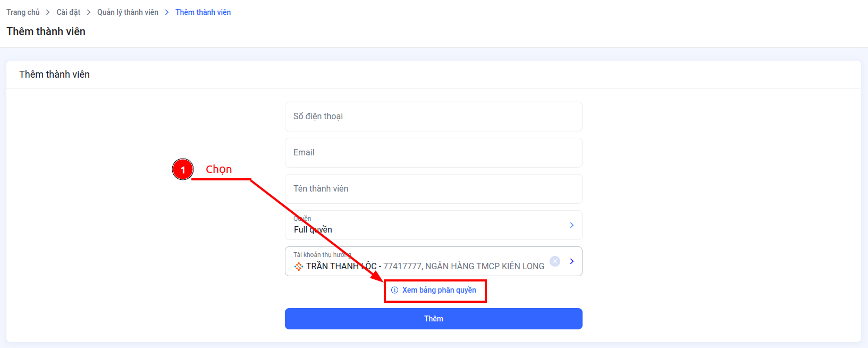This screenshot has width=868, height=348.
Task: Click the breadcrumb arrow after Trang chủ
Action: (48, 12)
